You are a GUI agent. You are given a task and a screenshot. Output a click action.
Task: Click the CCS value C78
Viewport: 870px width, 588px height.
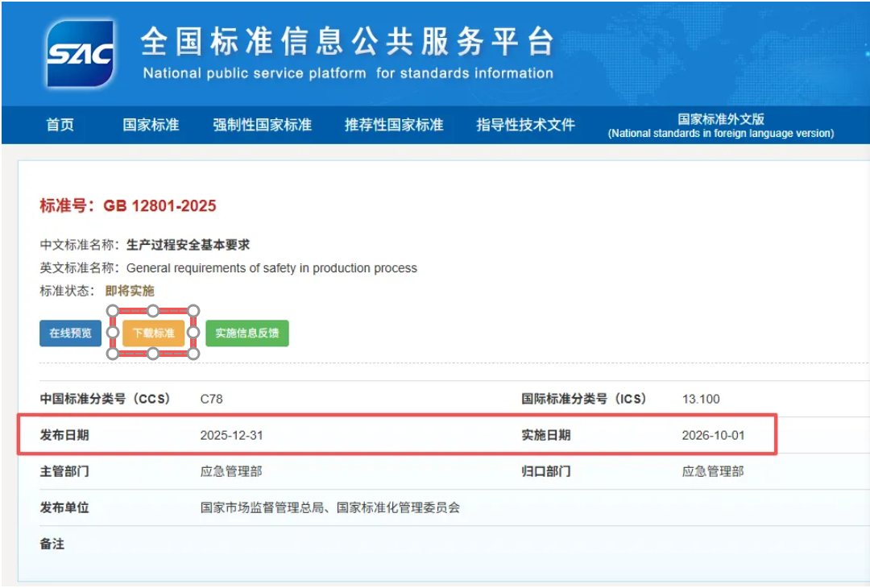pos(211,399)
